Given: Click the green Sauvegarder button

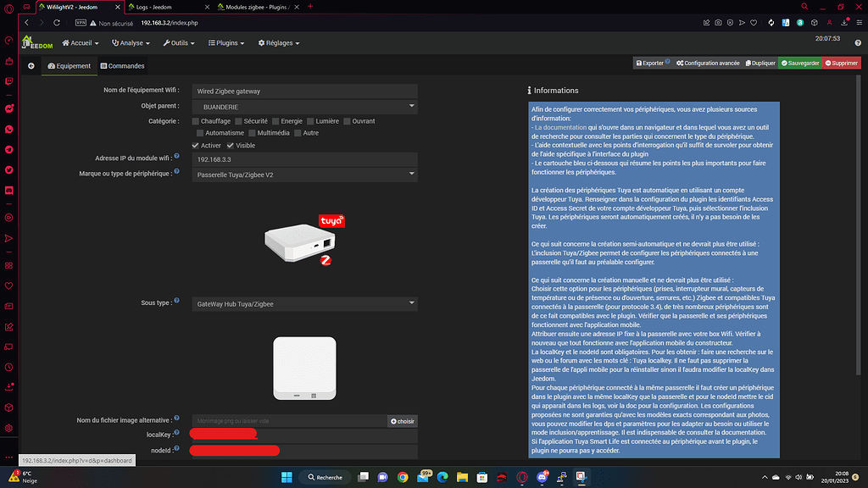Looking at the screenshot, I should (x=800, y=63).
